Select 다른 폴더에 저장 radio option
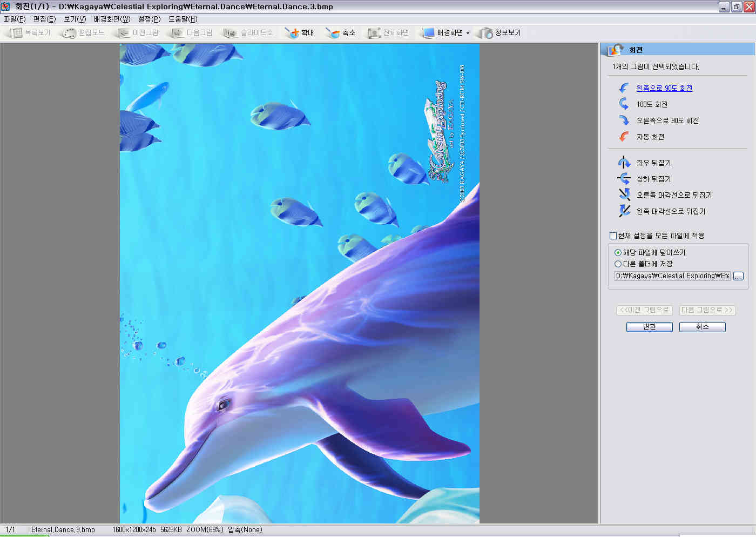This screenshot has height=537, width=756. click(x=618, y=264)
